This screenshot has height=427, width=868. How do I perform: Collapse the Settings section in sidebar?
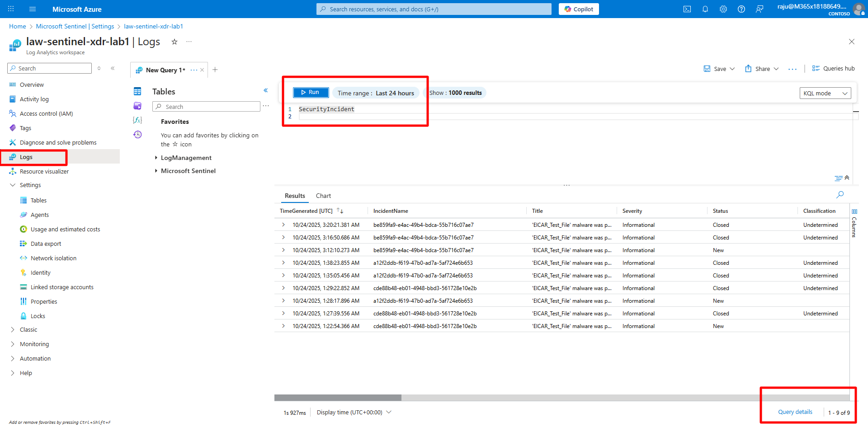[x=13, y=185]
